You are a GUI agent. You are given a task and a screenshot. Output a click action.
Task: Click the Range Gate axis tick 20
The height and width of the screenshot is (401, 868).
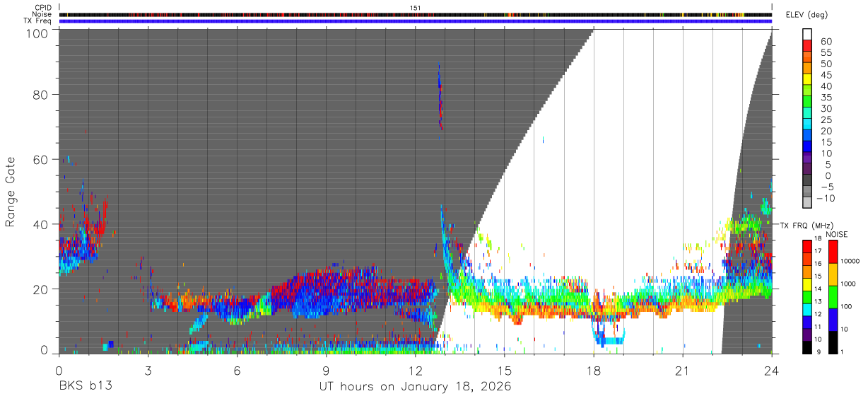(41, 289)
